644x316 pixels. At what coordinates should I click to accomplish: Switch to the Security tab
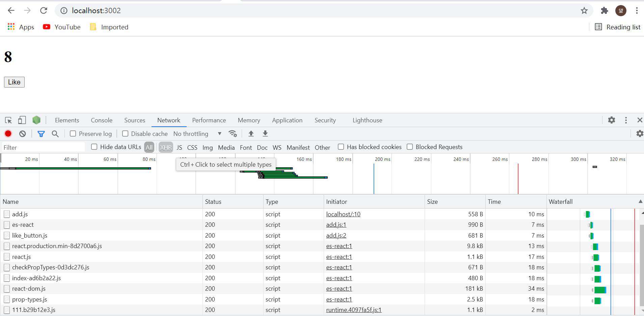325,120
